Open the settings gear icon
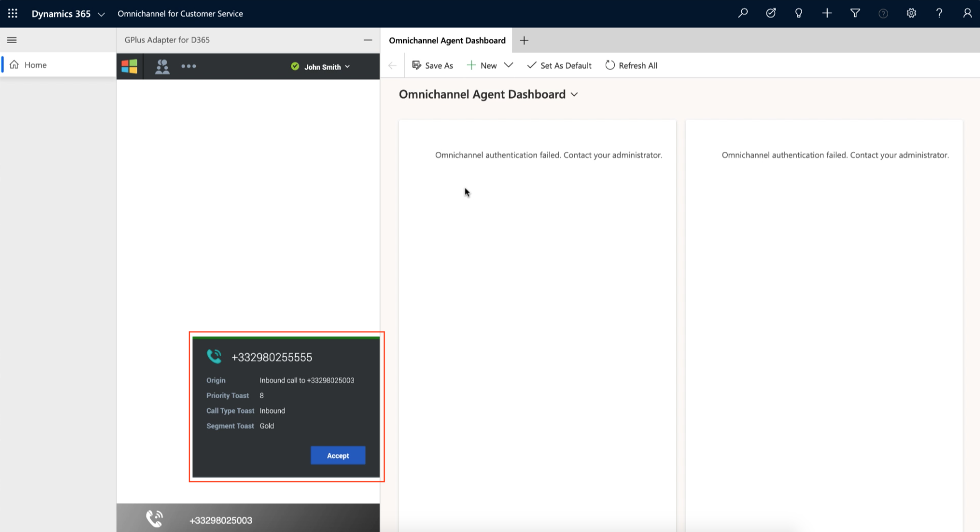 pos(911,13)
